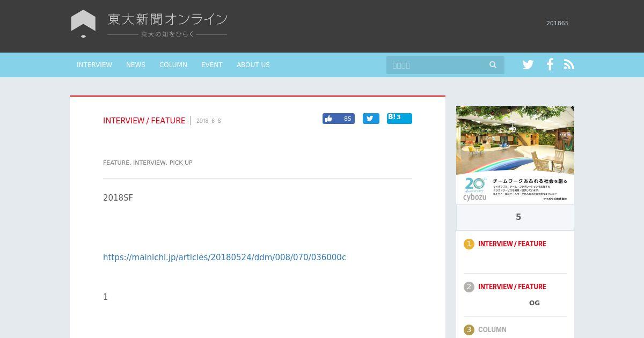Open the Facebook icon in navigation bar
The width and height of the screenshot is (644, 338).
550,64
